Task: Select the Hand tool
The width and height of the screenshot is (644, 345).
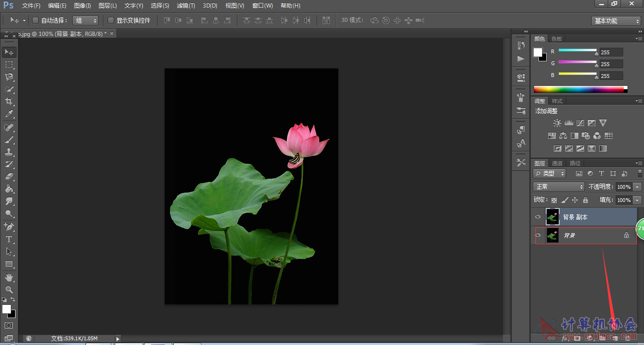Action: 9,277
